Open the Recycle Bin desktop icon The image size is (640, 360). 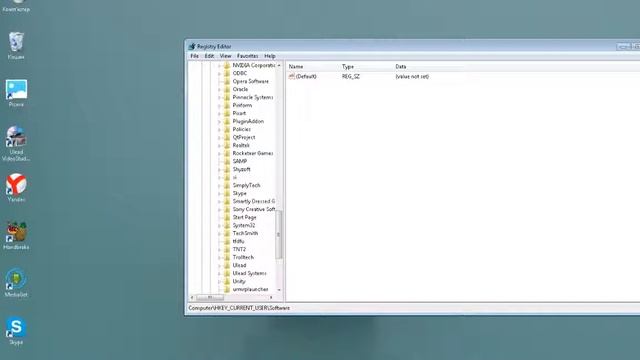16,42
